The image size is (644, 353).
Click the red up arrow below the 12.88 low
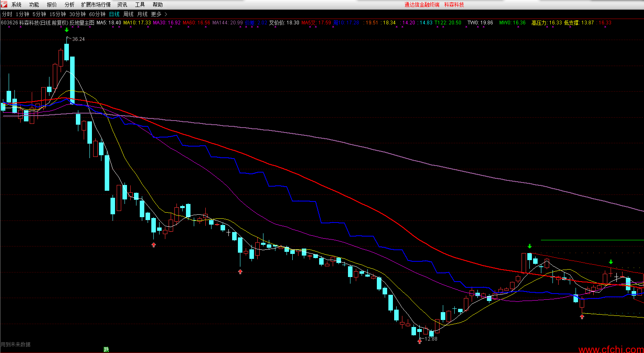420,341
